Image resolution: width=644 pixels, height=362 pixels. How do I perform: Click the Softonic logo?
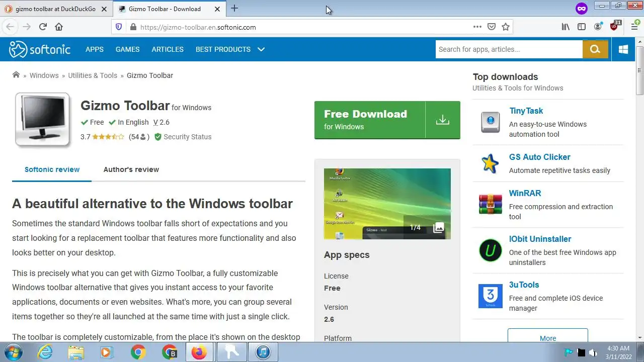coord(40,49)
